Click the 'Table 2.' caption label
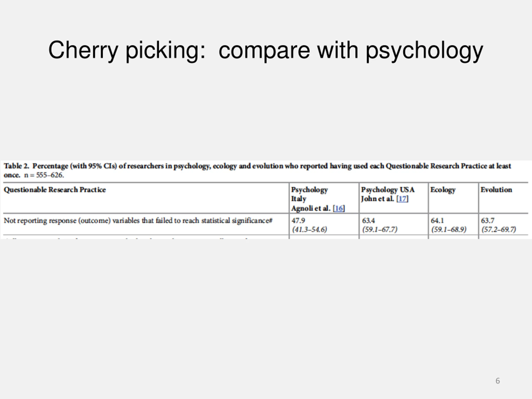532x399 pixels. pyautogui.click(x=16, y=166)
